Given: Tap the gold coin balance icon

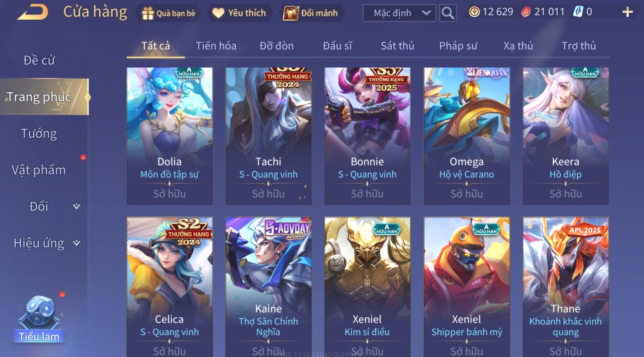Looking at the screenshot, I should tap(474, 12).
